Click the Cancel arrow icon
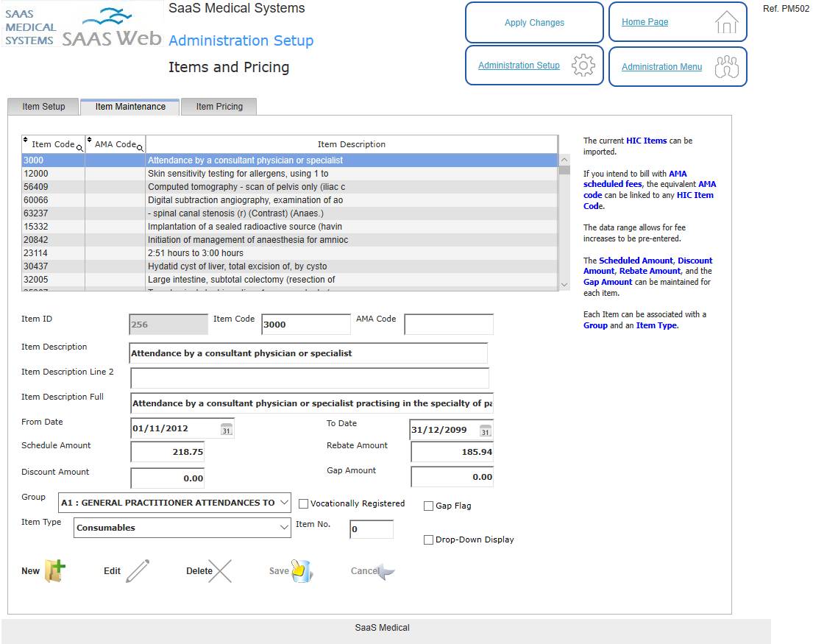Image resolution: width=813 pixels, height=644 pixels. click(386, 571)
